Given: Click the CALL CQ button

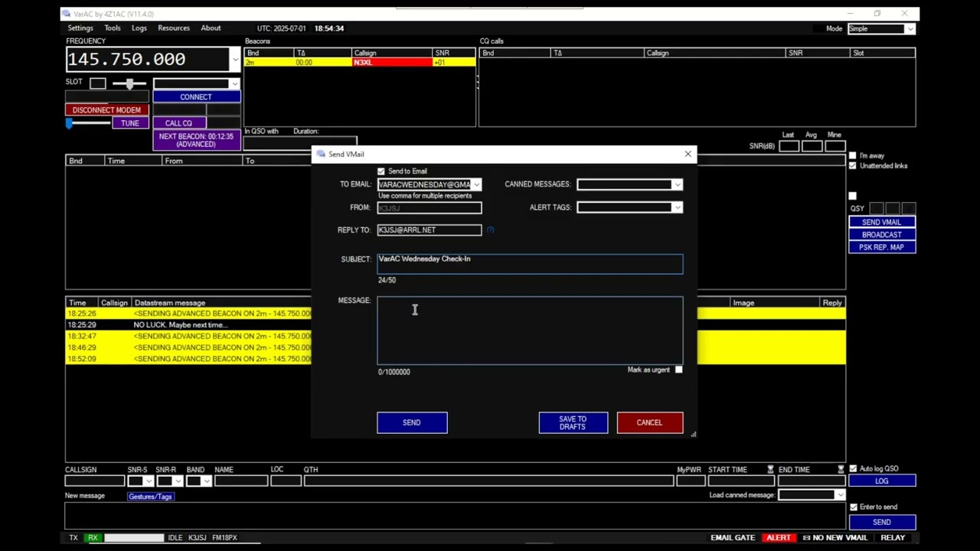Looking at the screenshot, I should (x=178, y=123).
